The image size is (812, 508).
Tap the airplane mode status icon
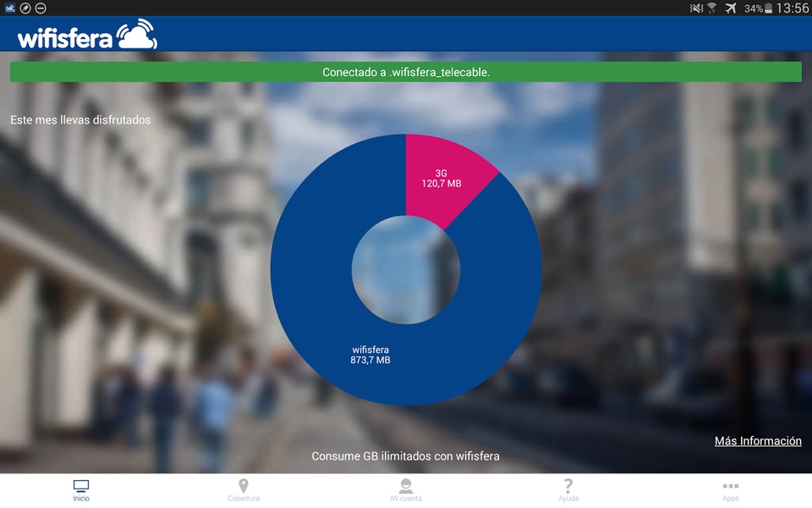pyautogui.click(x=731, y=8)
